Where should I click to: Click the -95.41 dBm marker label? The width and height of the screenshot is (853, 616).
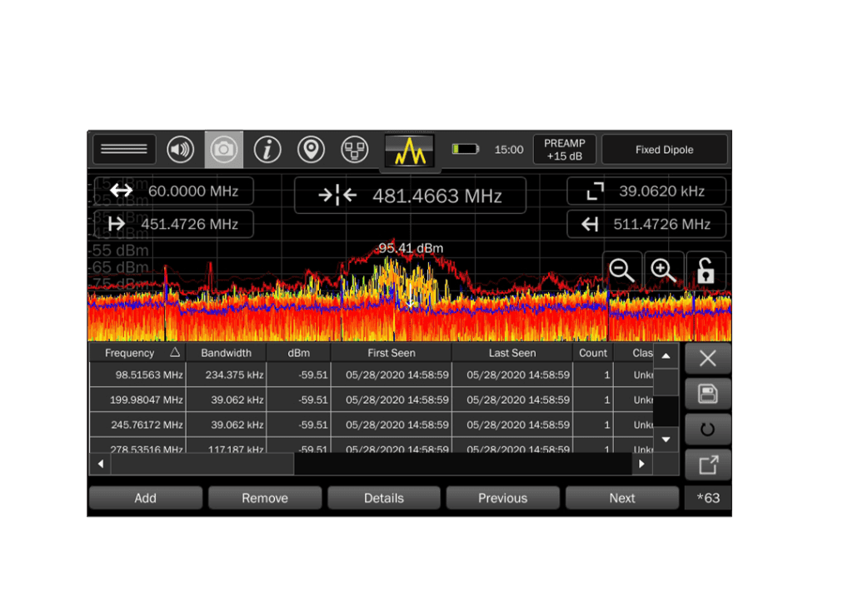coord(408,248)
